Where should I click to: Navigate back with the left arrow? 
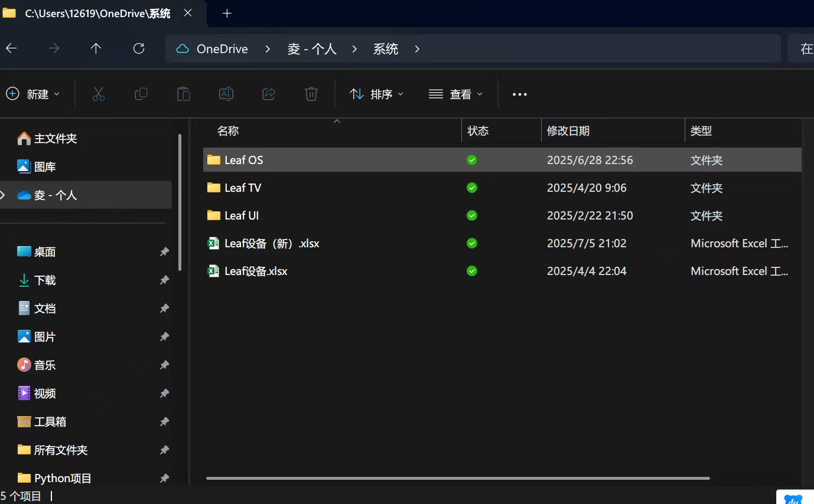pos(11,48)
